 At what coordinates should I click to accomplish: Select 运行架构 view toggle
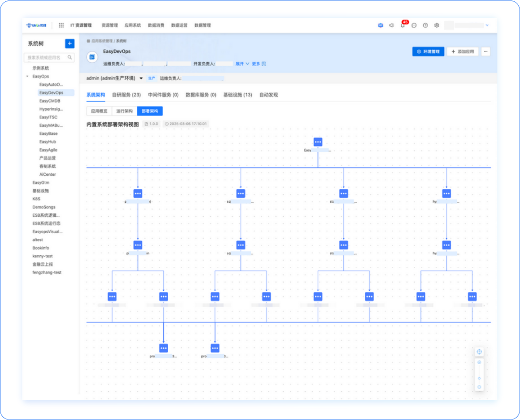click(x=124, y=111)
